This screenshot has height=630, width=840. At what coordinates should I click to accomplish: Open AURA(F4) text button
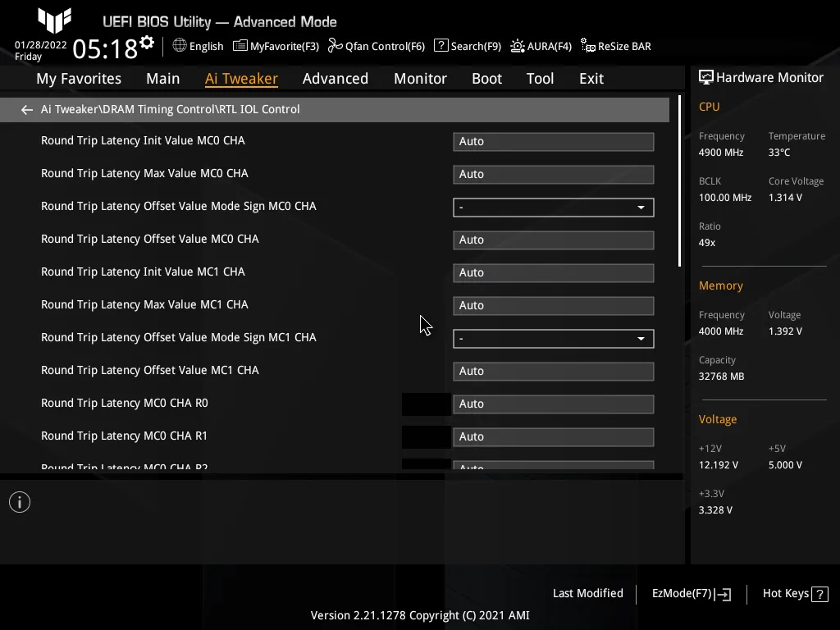[x=550, y=47]
